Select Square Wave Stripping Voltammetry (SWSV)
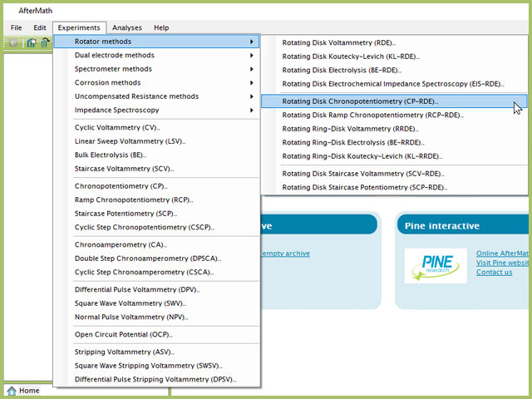Screen dimensions: 532x399 (x=156, y=366)
